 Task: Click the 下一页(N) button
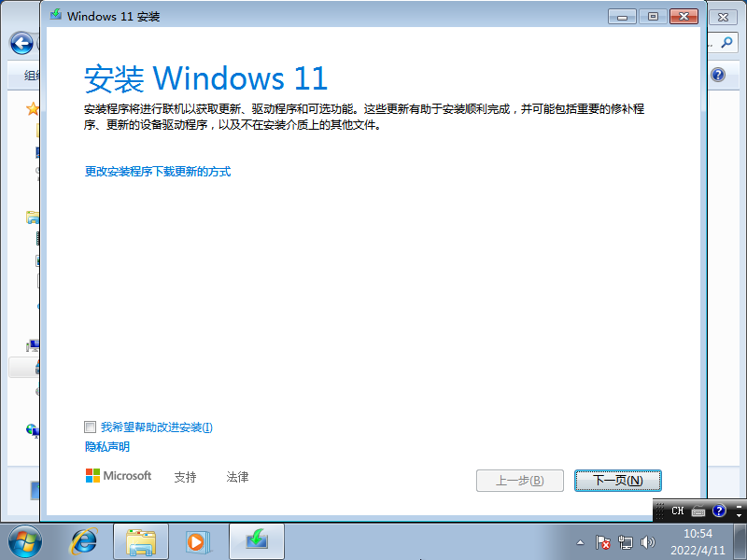[x=617, y=480]
